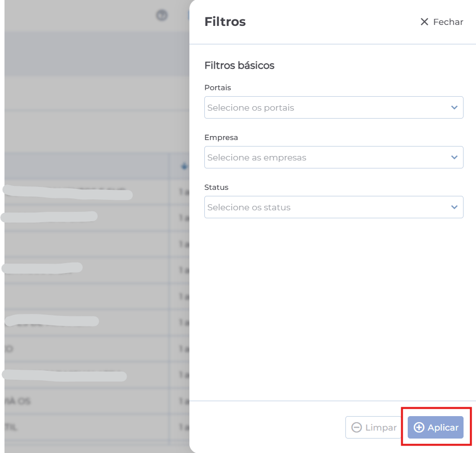The image size is (476, 453).
Task: Click the minus-circle icon on Limpar
Action: (356, 428)
